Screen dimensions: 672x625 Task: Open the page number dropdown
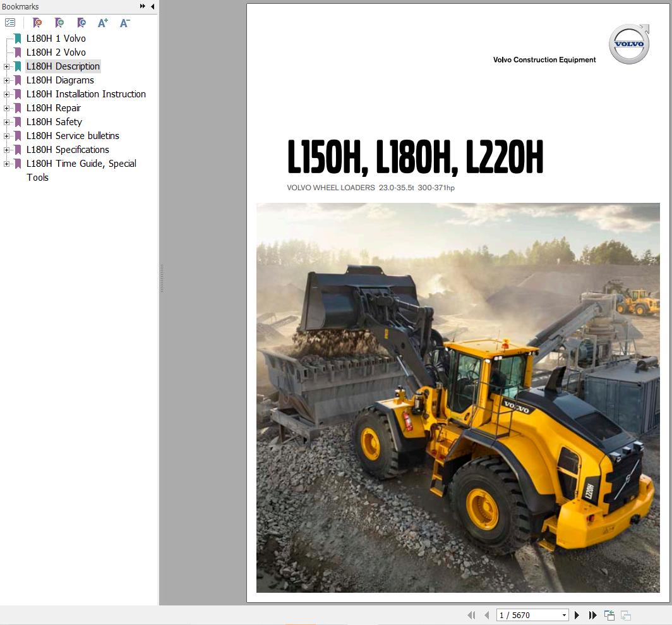pyautogui.click(x=564, y=615)
